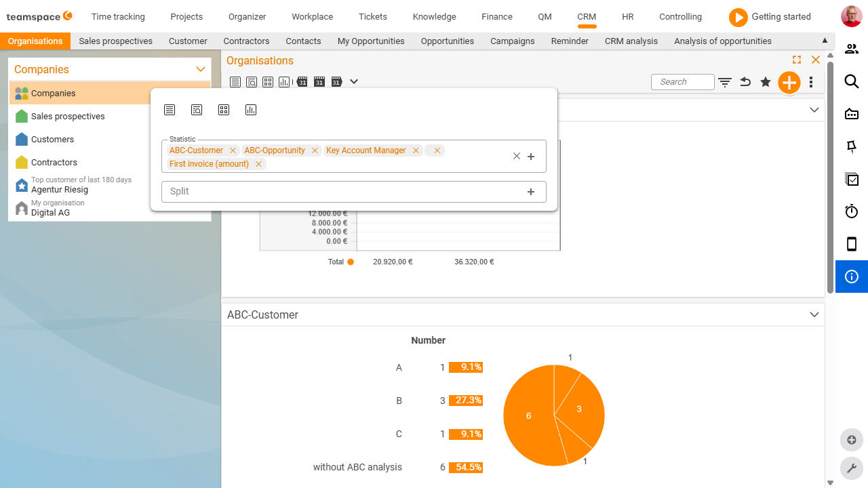Open pin icon in right sidebar
Screen dimensions: 868x488
tap(852, 146)
